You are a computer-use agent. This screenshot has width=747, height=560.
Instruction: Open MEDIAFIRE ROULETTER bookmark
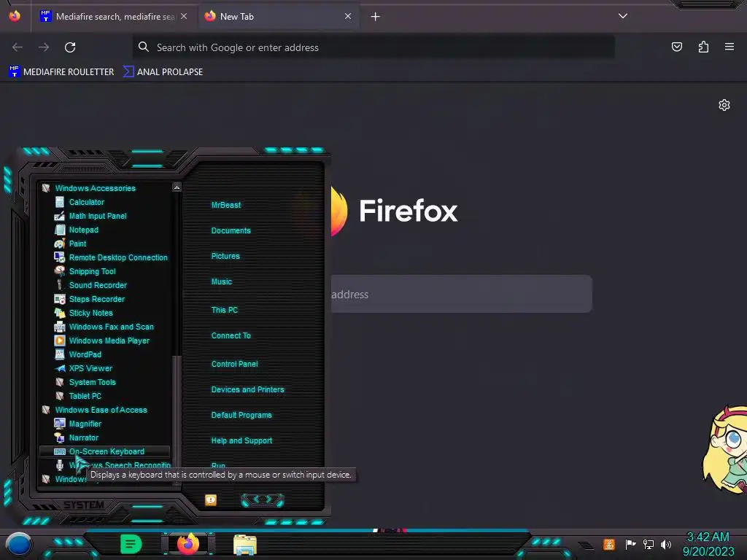[x=61, y=72]
